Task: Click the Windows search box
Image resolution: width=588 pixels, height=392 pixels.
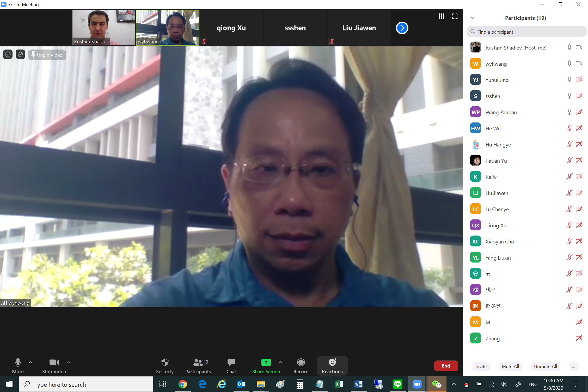Action: pos(86,384)
